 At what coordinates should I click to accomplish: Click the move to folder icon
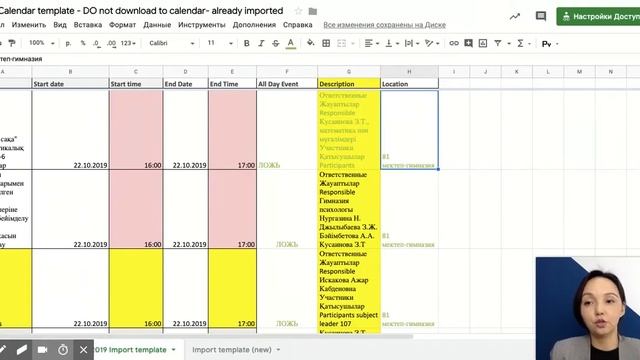[313, 11]
